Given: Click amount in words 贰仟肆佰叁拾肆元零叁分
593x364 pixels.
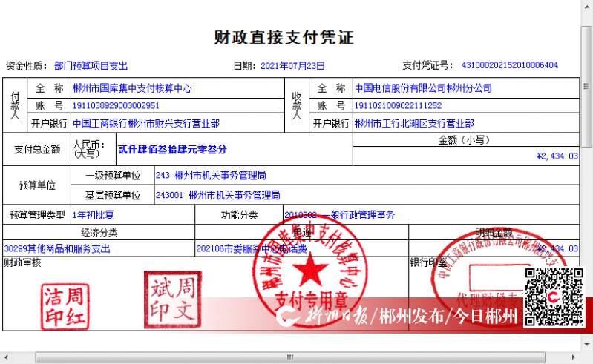Looking at the screenshot, I should coord(172,150).
